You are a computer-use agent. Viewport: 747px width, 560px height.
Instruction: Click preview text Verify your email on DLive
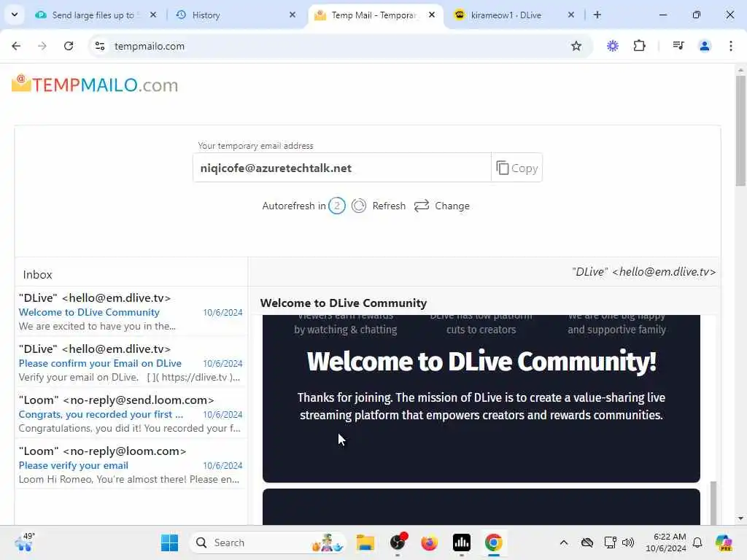click(129, 377)
